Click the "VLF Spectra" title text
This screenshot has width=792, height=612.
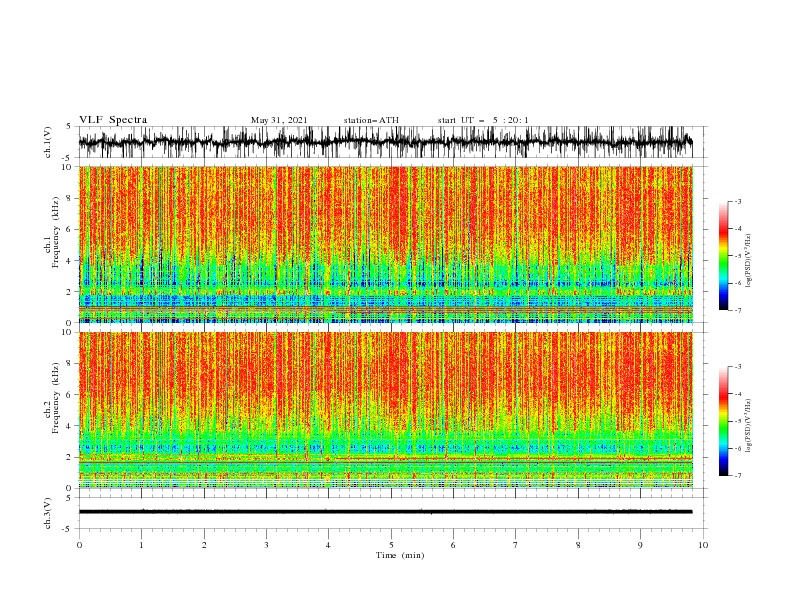pos(113,120)
